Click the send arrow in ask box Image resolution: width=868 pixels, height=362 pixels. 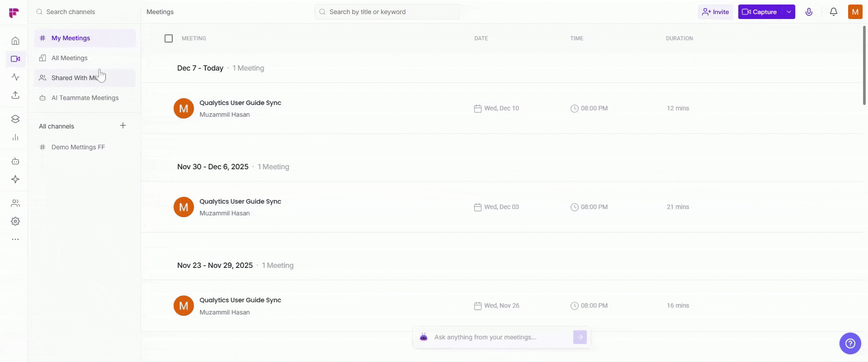580,337
